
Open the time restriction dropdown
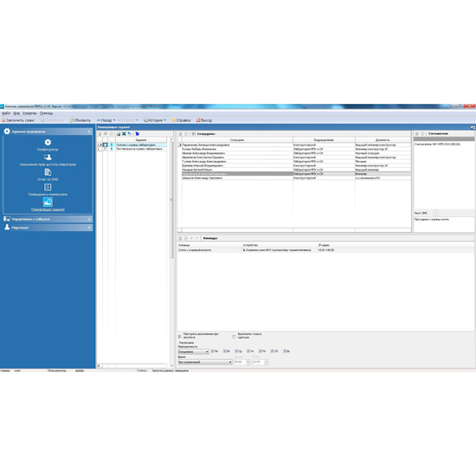tap(205, 362)
